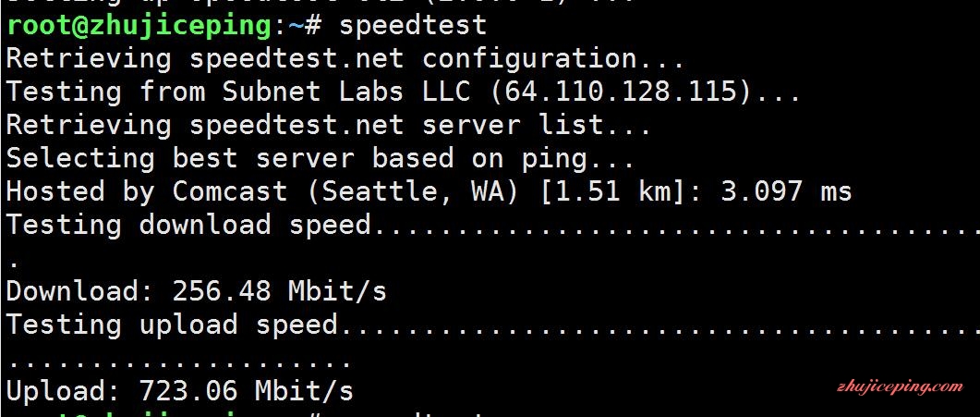
Task: Click the upload progress dots row
Action: click(x=181, y=362)
